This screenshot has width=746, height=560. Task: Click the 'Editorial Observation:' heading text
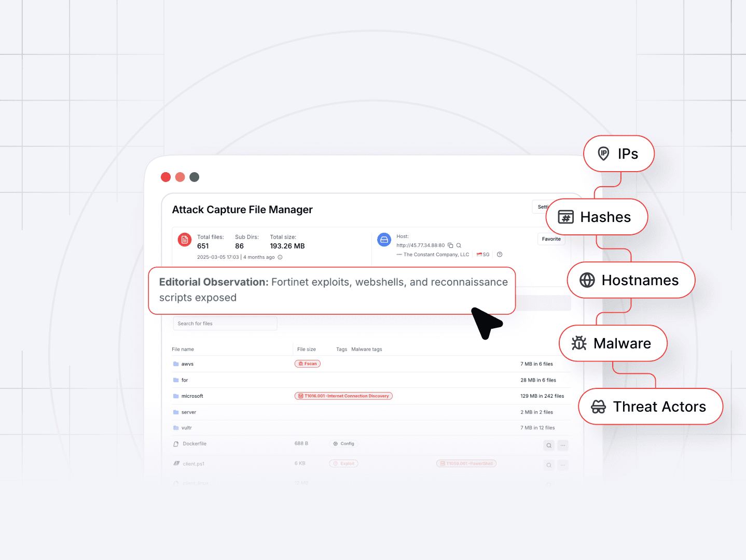(x=214, y=282)
